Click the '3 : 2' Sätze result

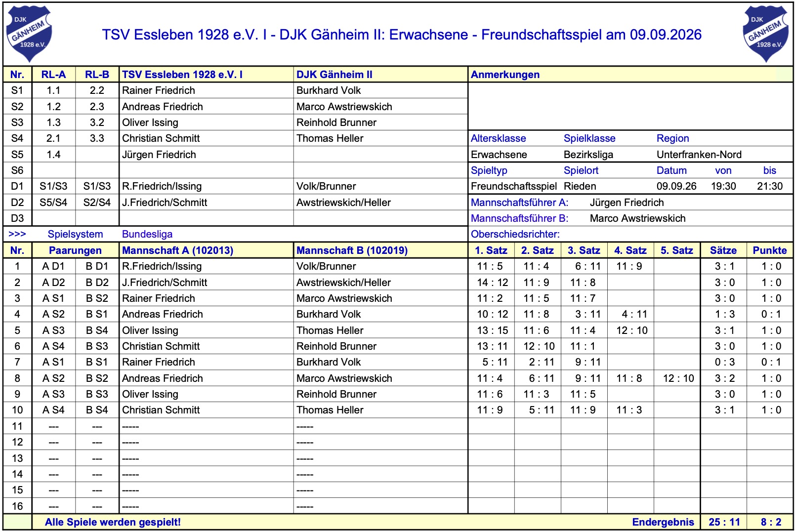click(x=725, y=378)
